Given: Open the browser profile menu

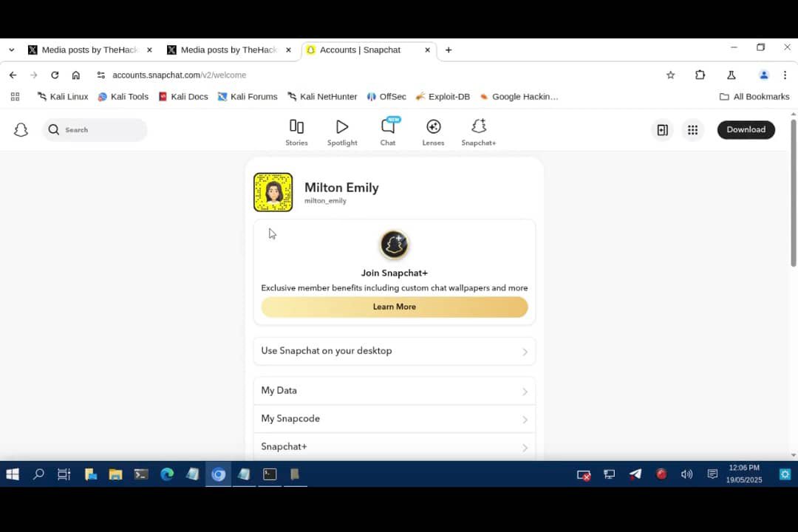Looking at the screenshot, I should click(x=763, y=75).
